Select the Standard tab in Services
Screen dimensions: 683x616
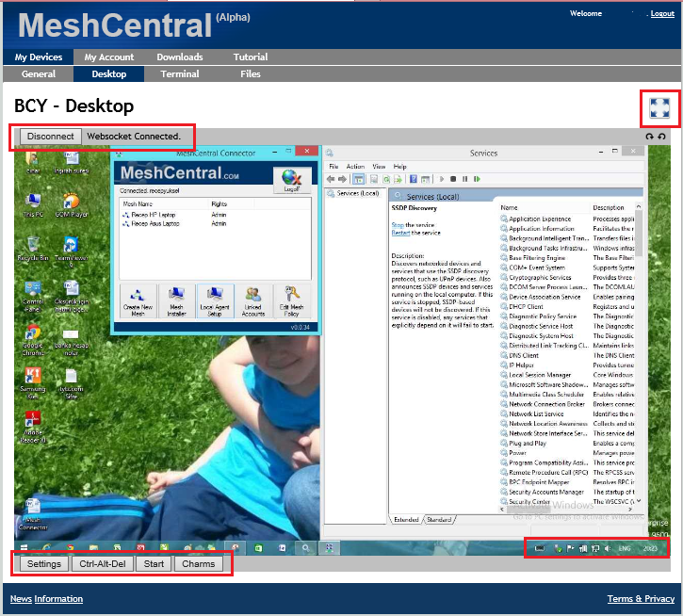click(439, 520)
